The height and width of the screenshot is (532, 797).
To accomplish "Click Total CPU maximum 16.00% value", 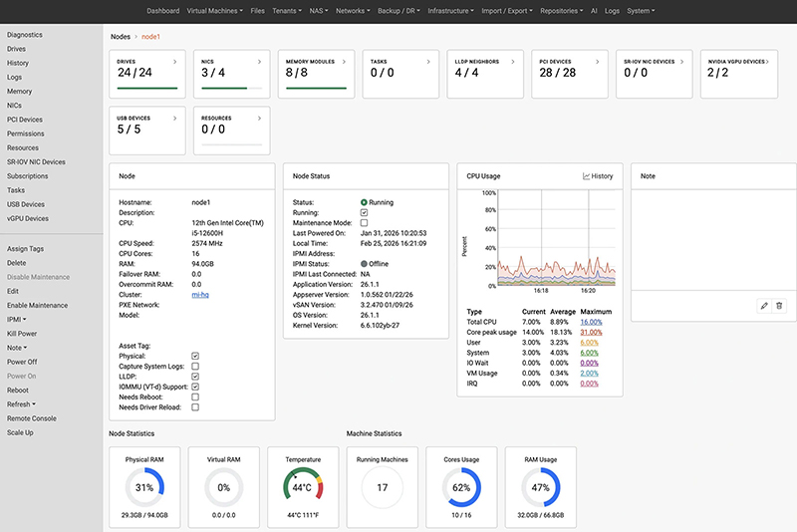I will coord(591,322).
